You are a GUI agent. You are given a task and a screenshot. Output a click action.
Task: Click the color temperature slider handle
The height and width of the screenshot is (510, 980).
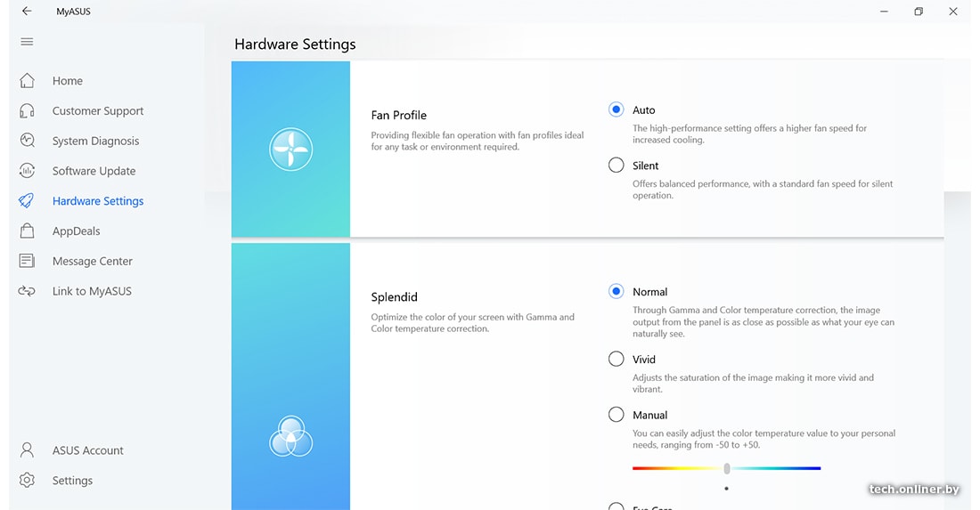click(727, 468)
